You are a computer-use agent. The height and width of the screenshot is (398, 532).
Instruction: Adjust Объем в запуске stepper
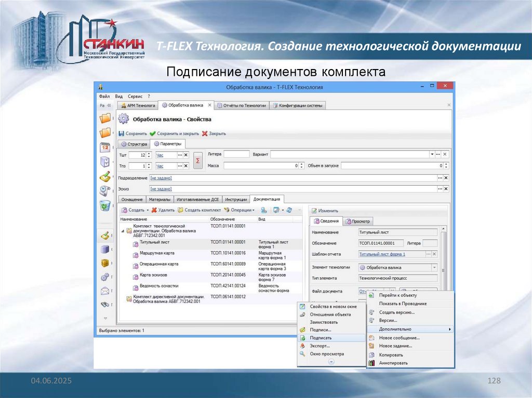point(446,166)
